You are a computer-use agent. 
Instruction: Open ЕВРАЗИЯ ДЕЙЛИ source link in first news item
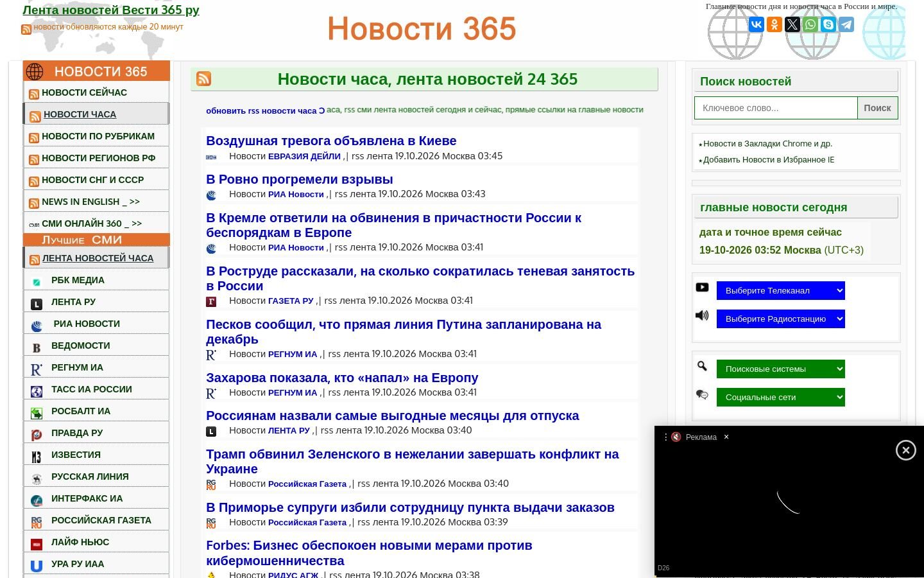tap(304, 156)
